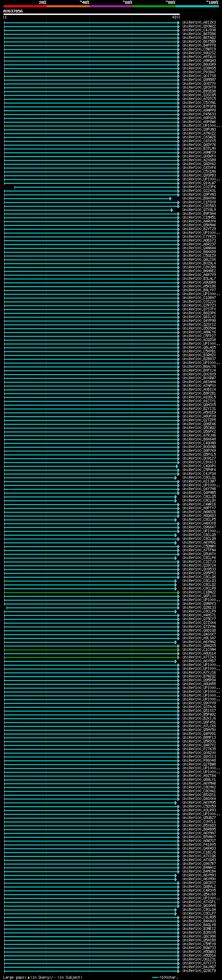This screenshot has width=222, height=980.
Task: Click the green alignment bar of UniRef100_C1BN22
Action: [92, 592]
